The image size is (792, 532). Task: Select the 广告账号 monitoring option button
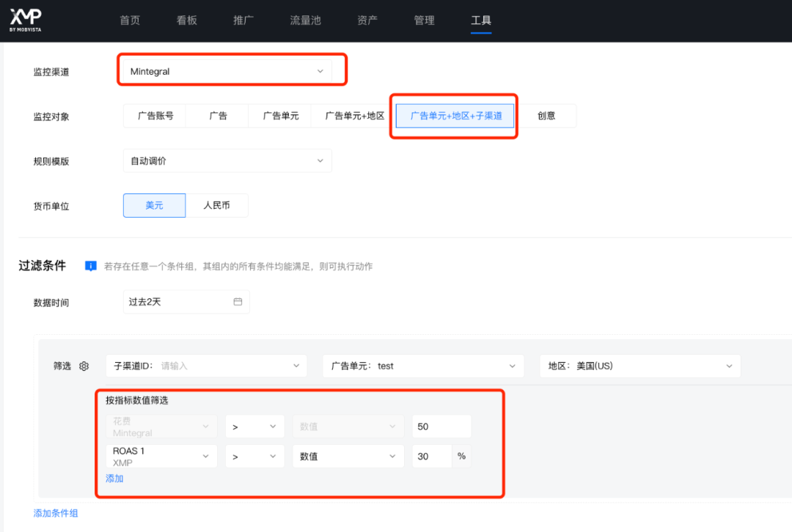click(x=154, y=115)
